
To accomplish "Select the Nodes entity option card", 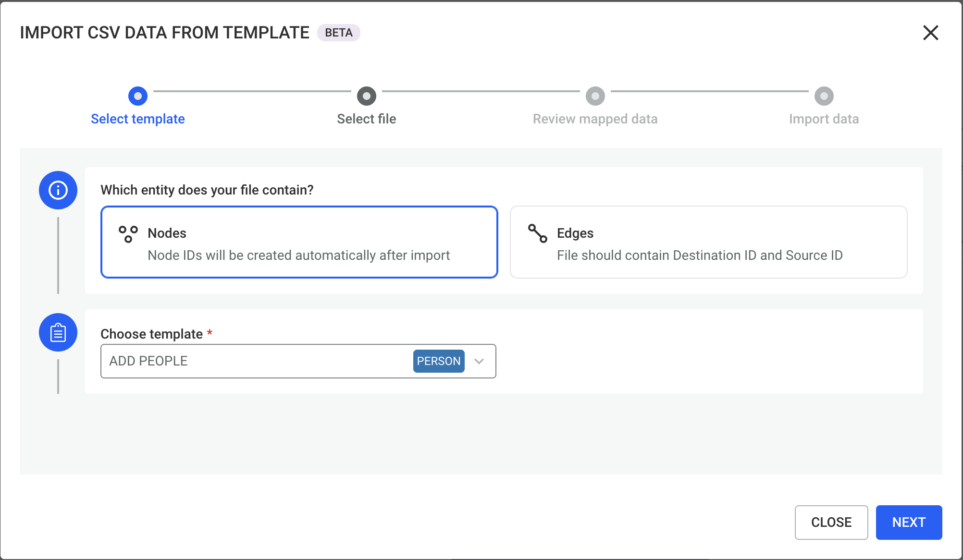I will (299, 242).
